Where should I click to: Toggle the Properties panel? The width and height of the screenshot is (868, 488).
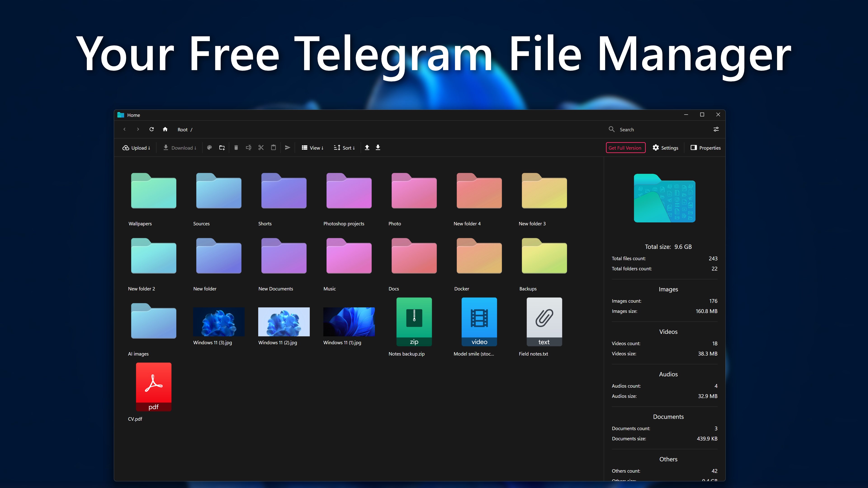pyautogui.click(x=706, y=148)
